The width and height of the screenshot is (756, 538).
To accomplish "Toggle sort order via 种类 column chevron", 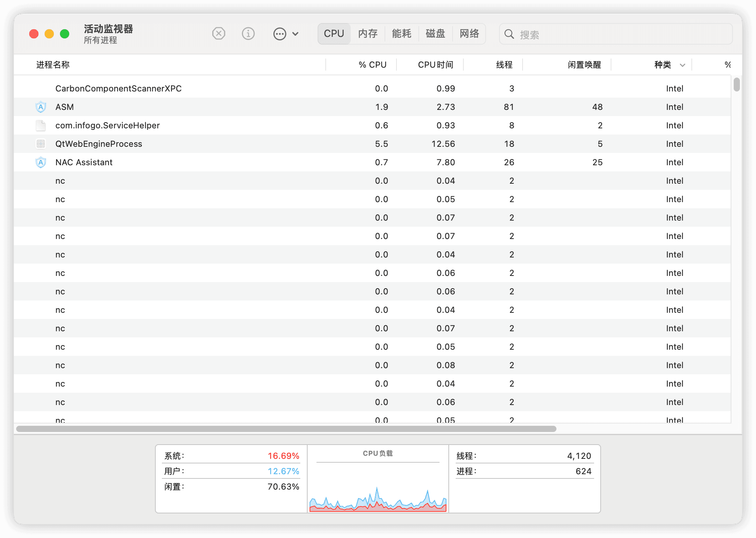I will 683,65.
